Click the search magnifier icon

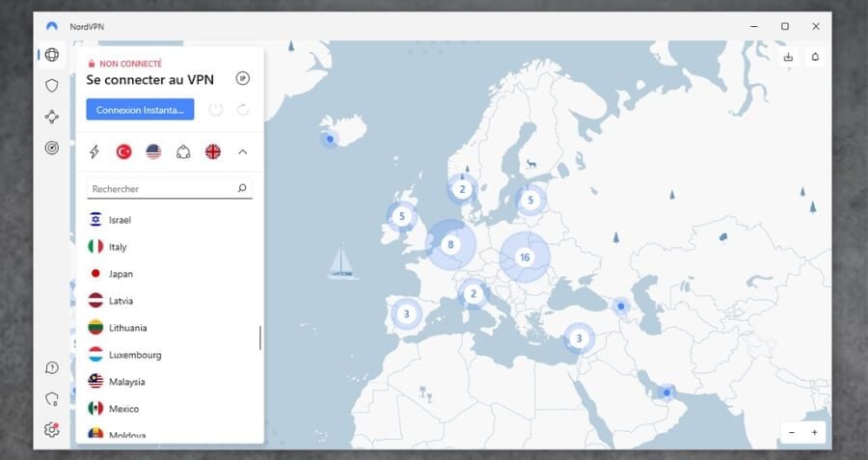242,188
